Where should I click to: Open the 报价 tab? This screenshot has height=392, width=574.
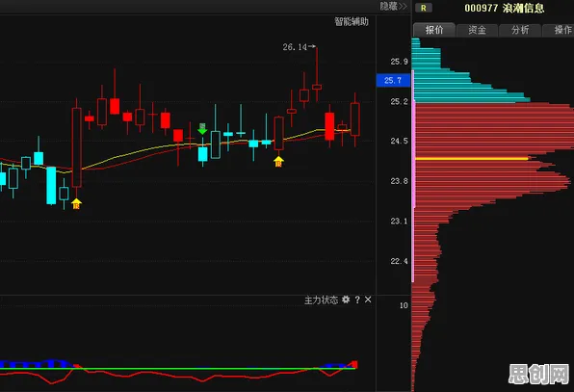pyautogui.click(x=434, y=30)
